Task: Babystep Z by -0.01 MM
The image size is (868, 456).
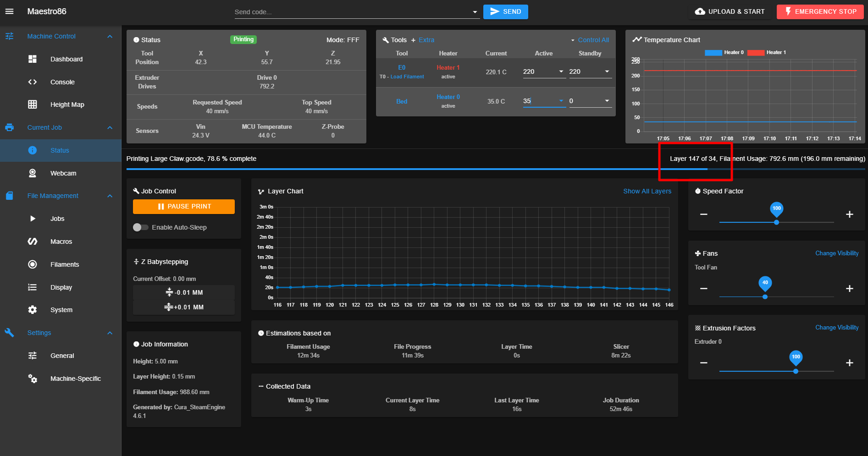Action: point(184,292)
